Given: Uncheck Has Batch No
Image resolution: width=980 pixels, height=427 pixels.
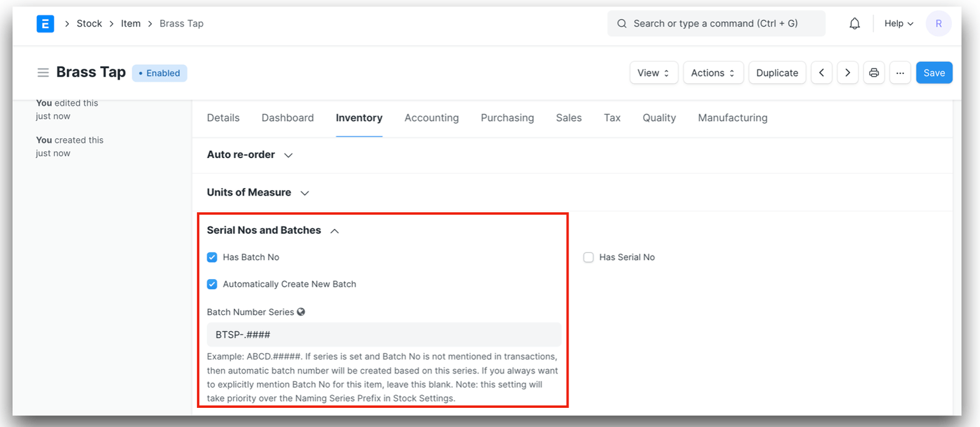Looking at the screenshot, I should (212, 257).
